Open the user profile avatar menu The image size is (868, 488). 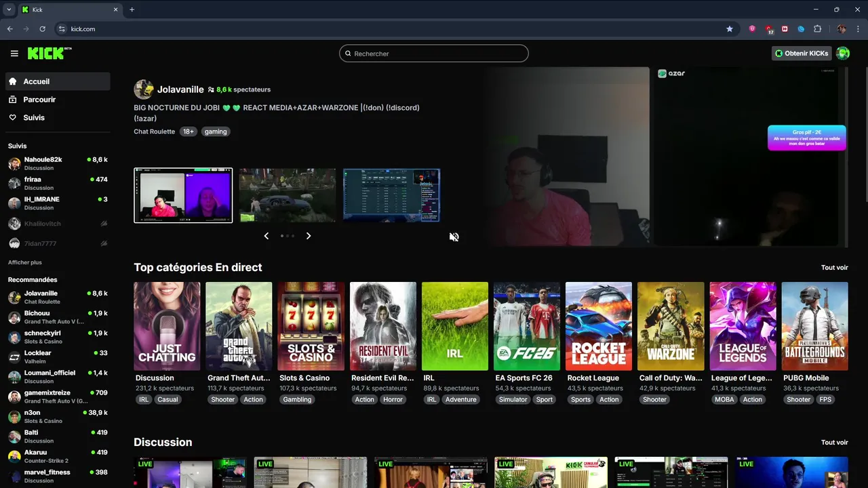click(843, 54)
